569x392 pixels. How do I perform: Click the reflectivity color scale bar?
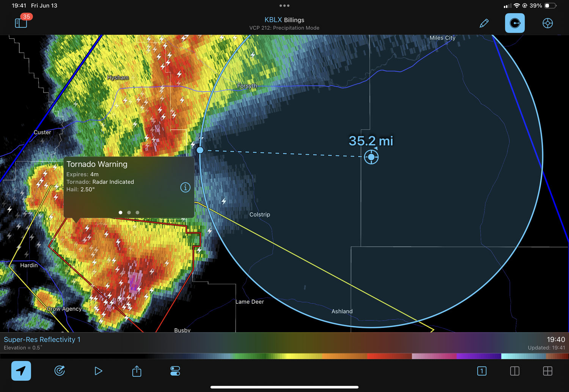(284, 356)
